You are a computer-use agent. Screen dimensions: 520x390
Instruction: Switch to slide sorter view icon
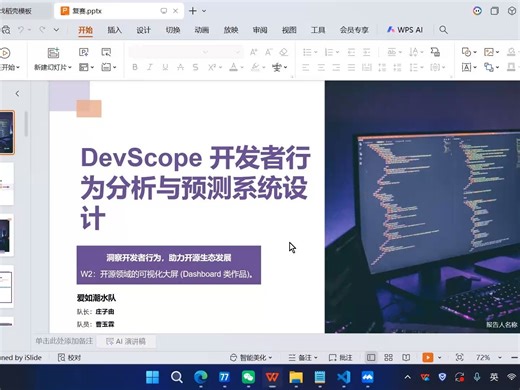pos(388,358)
